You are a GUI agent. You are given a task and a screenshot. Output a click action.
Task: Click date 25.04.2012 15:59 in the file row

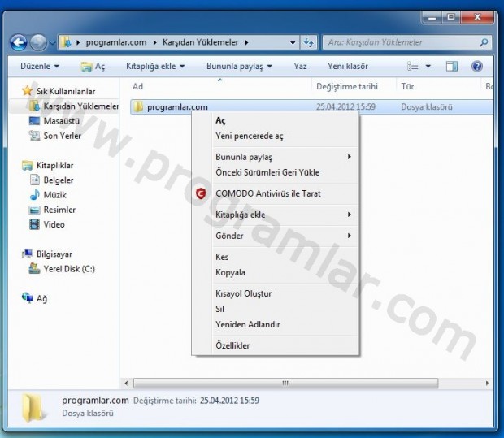(x=345, y=106)
